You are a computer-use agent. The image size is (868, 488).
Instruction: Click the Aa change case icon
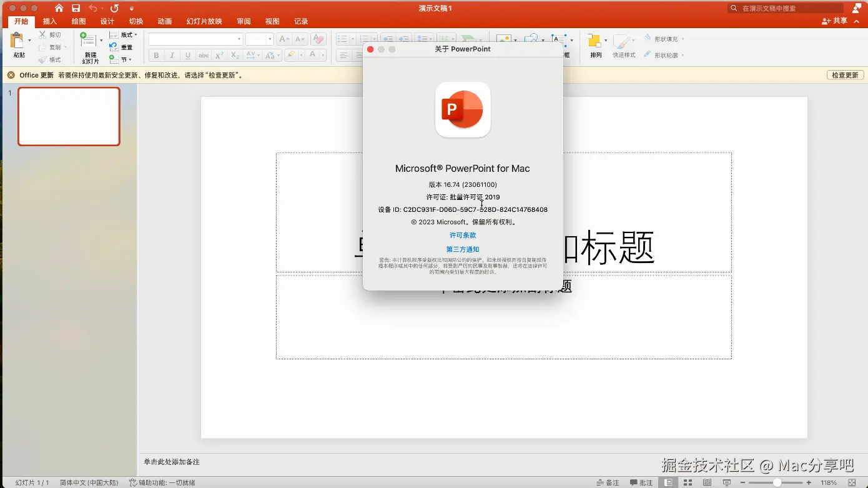(270, 56)
